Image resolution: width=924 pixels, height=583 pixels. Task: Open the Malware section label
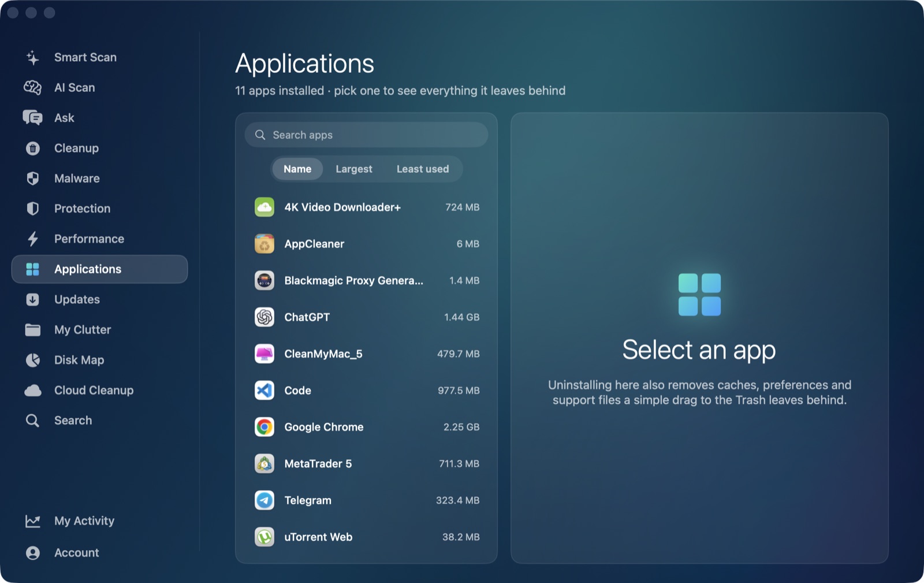tap(77, 179)
